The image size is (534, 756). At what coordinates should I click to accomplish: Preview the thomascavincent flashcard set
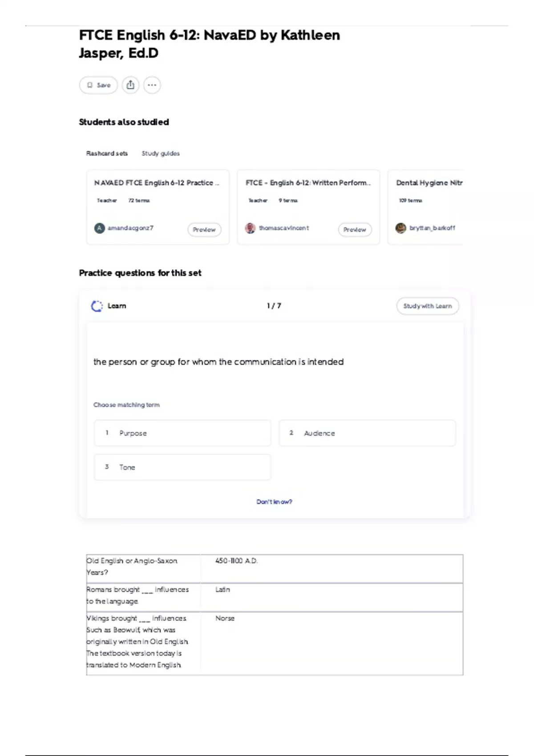(x=355, y=229)
